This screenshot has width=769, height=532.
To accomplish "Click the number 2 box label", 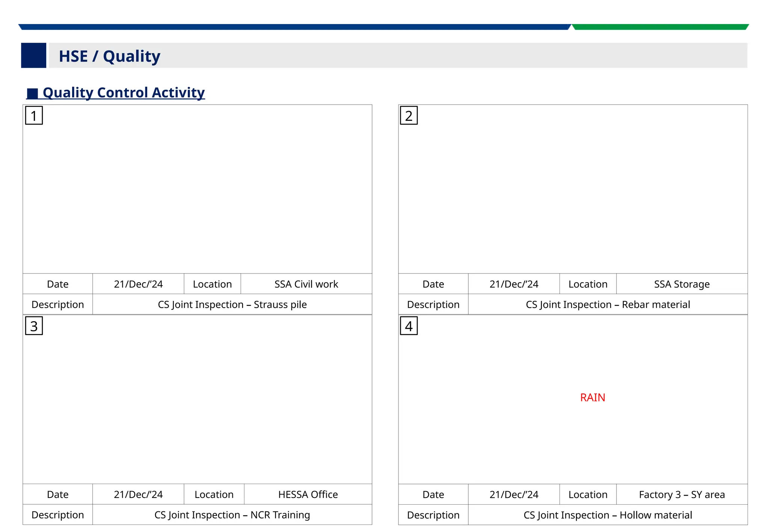I will click(x=409, y=116).
